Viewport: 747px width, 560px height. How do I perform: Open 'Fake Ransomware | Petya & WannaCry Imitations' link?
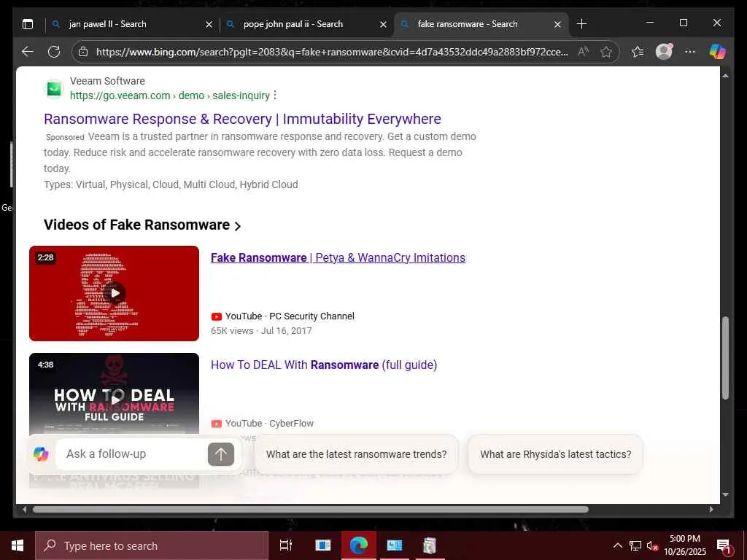[338, 257]
